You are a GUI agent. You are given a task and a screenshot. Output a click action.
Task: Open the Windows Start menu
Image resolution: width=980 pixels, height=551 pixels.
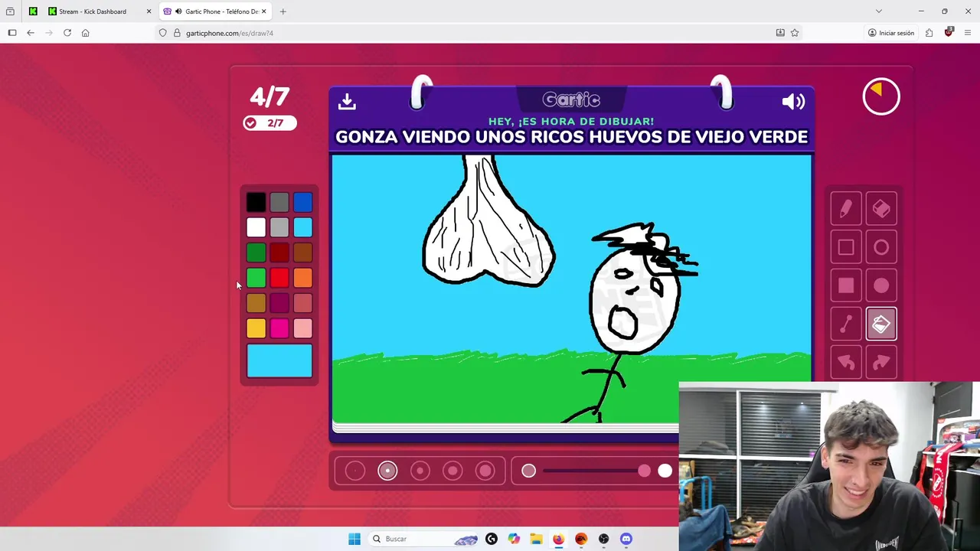pyautogui.click(x=354, y=539)
